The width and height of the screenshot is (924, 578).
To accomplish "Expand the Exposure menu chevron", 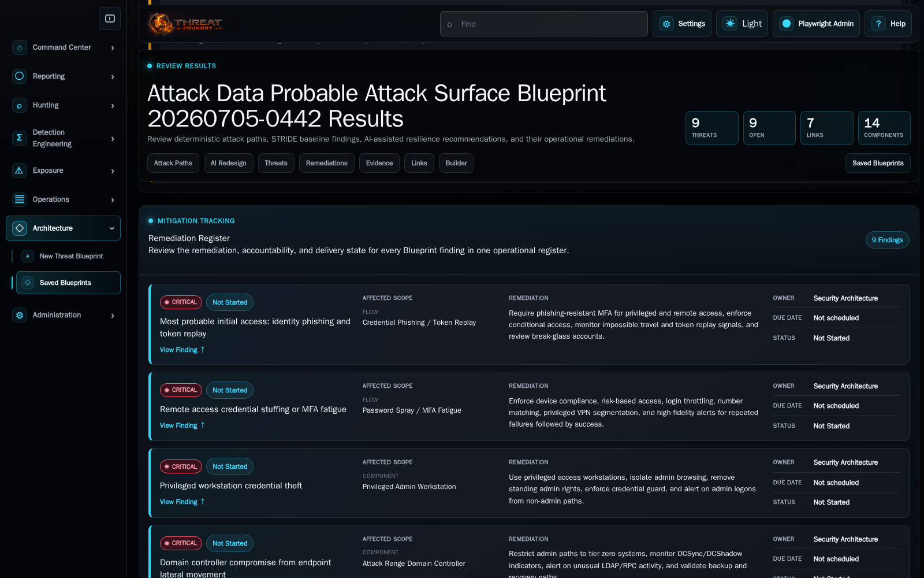I will coord(113,171).
